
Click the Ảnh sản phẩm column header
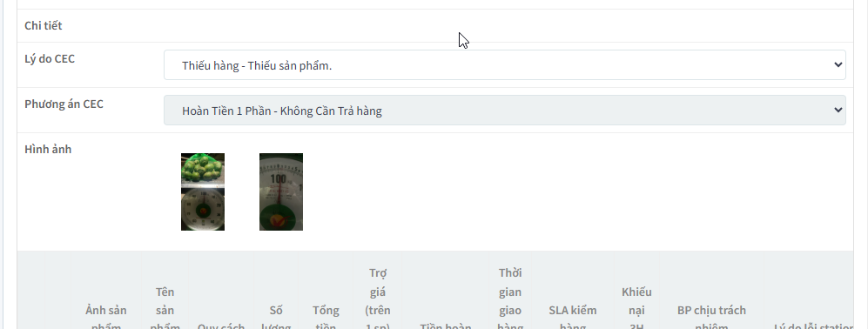pyautogui.click(x=105, y=319)
